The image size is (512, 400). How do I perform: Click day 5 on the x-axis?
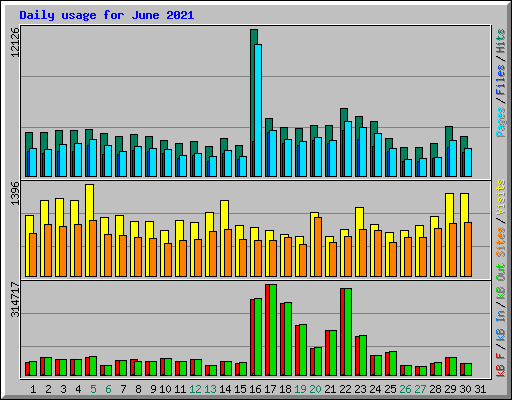pos(93,389)
